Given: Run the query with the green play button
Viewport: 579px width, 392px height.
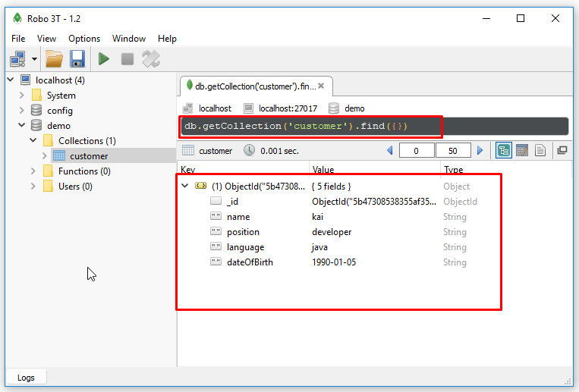Looking at the screenshot, I should click(104, 59).
